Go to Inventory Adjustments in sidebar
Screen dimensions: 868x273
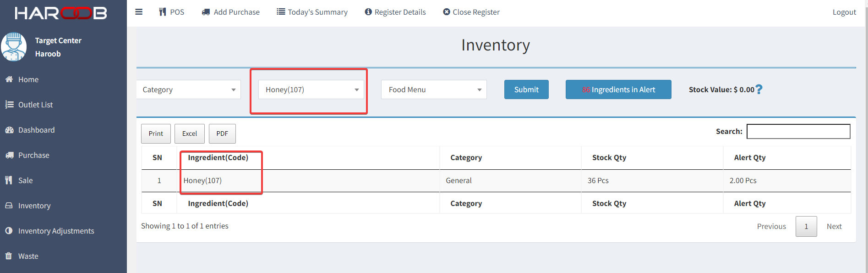(x=56, y=231)
